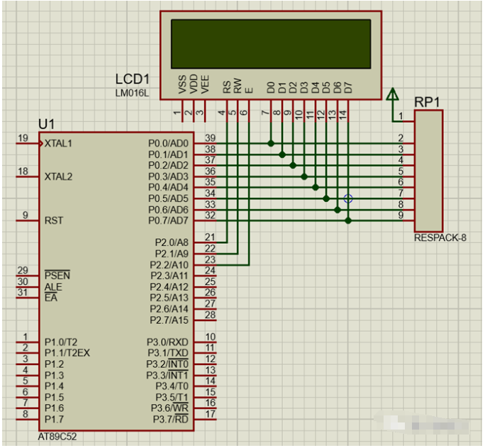Viewport: 485px width, 448px height.
Task: Click the RP1 RESPACK-8 resistor pack body
Action: click(x=429, y=171)
